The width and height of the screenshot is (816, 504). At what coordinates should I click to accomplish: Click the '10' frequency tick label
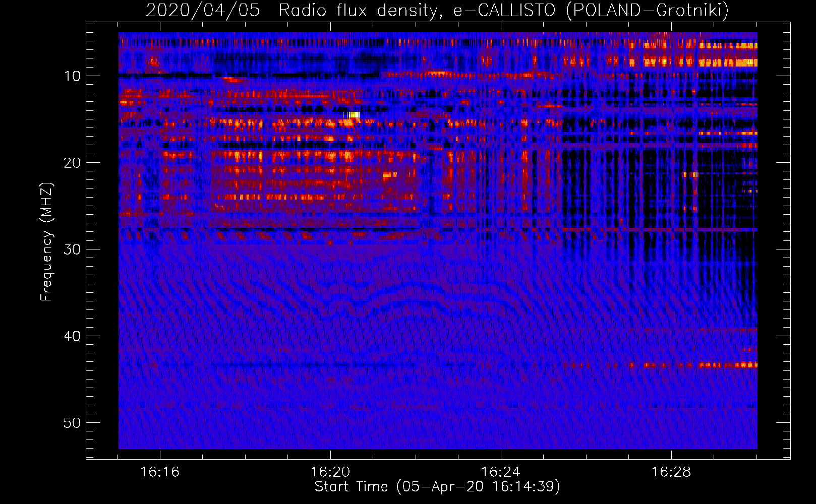coord(72,76)
